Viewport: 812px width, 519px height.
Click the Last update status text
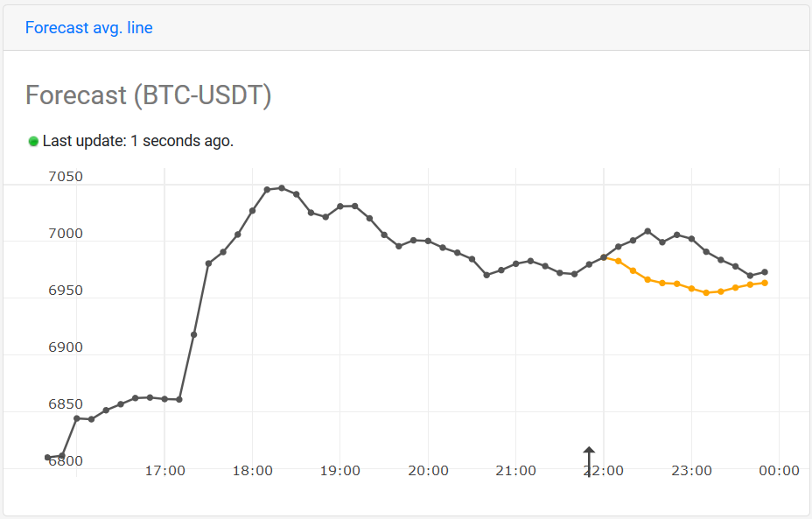137,141
